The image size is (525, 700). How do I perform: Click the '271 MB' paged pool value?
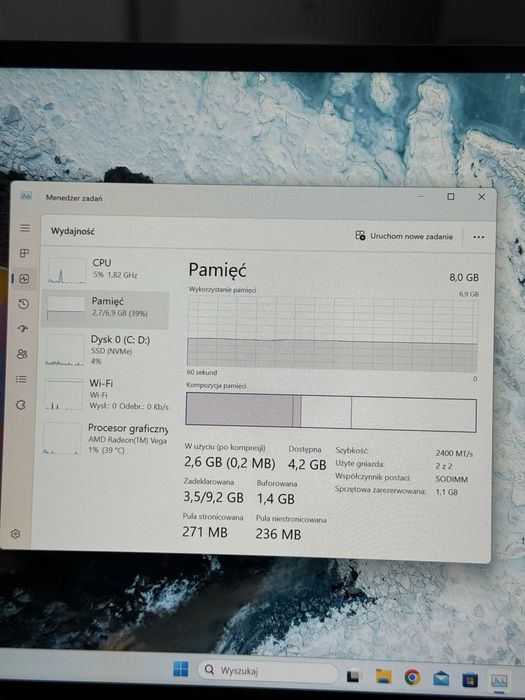click(204, 532)
